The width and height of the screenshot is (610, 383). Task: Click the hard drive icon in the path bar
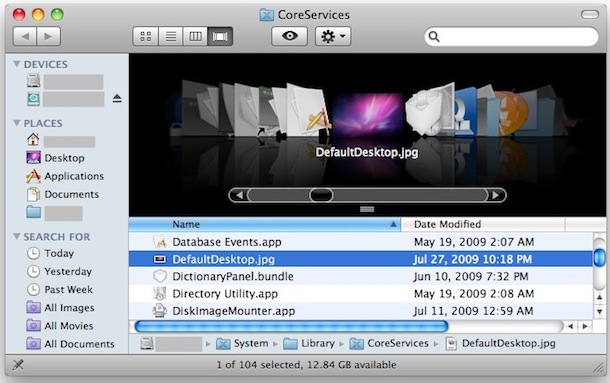[147, 343]
